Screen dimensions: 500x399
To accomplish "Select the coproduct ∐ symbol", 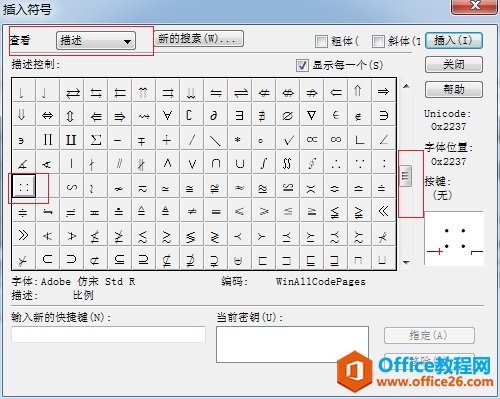I will [72, 140].
